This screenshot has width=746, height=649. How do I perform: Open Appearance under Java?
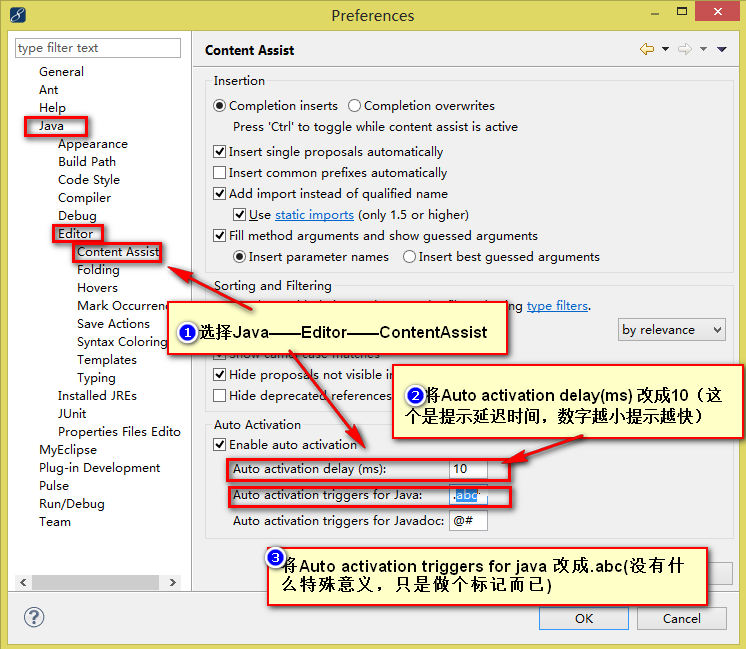[93, 144]
